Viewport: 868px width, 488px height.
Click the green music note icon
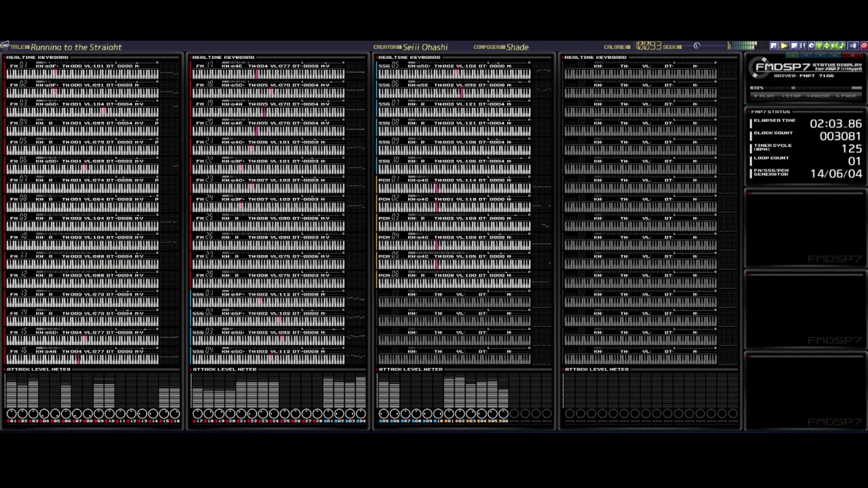842,45
